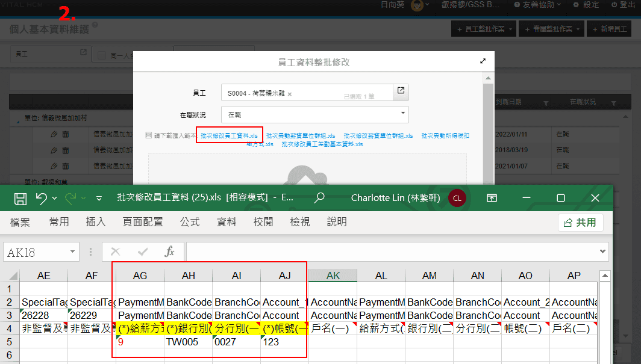Click the Insert Function fx icon

tap(170, 251)
